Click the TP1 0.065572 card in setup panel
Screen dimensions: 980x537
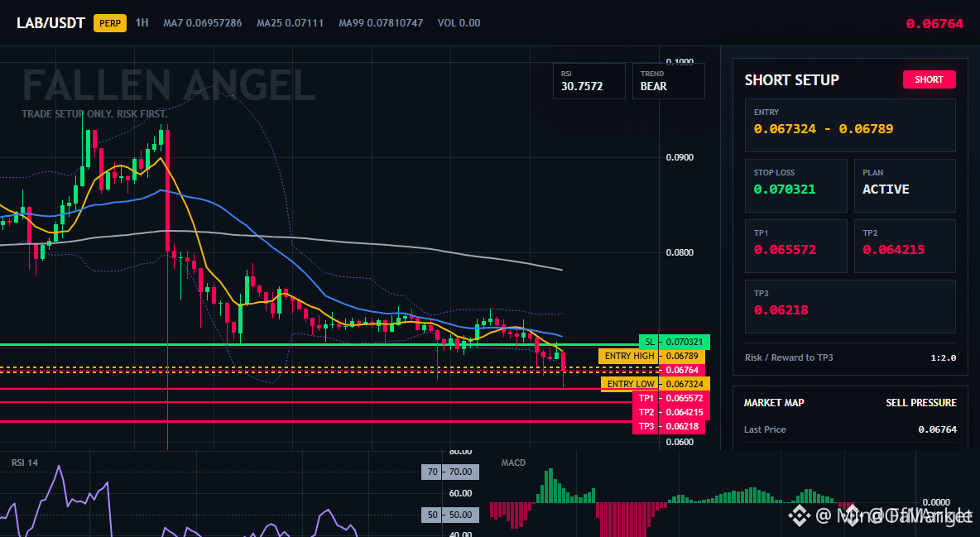pos(795,246)
